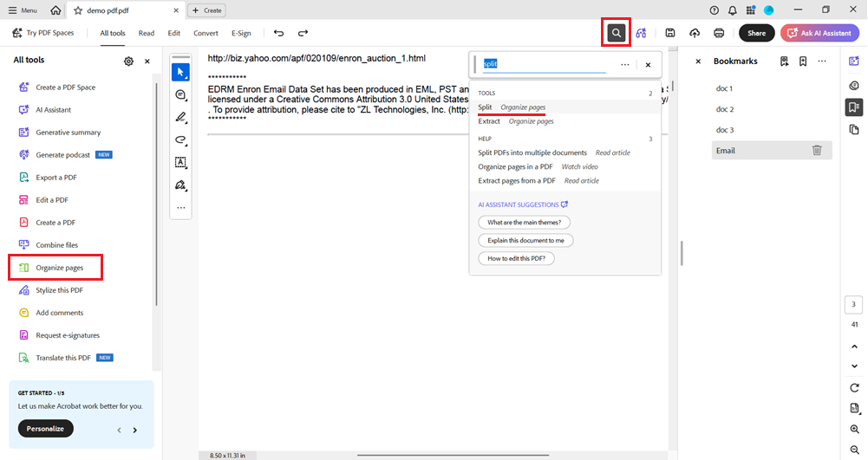Viewport: 868px width, 460px height.
Task: Click in the search field containing split
Action: [545, 64]
